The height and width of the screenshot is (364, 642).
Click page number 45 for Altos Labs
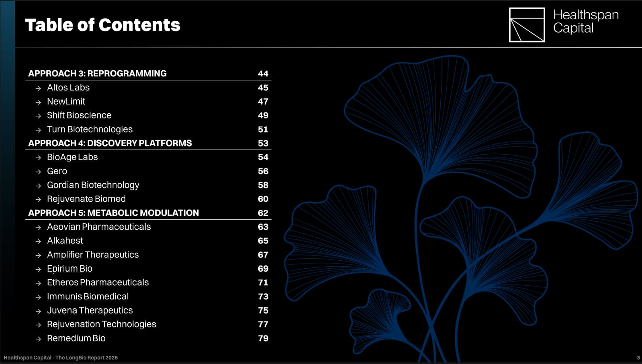click(263, 88)
